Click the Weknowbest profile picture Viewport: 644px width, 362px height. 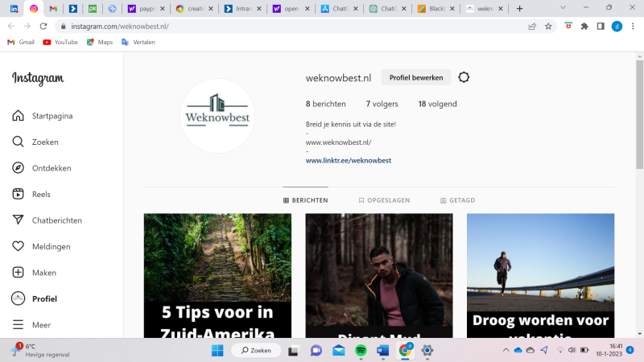pyautogui.click(x=217, y=116)
